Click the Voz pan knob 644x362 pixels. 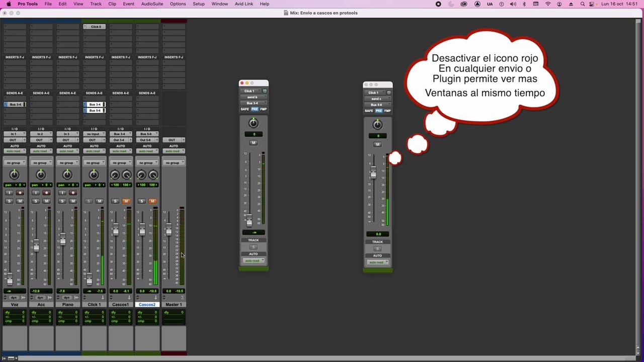click(x=15, y=174)
